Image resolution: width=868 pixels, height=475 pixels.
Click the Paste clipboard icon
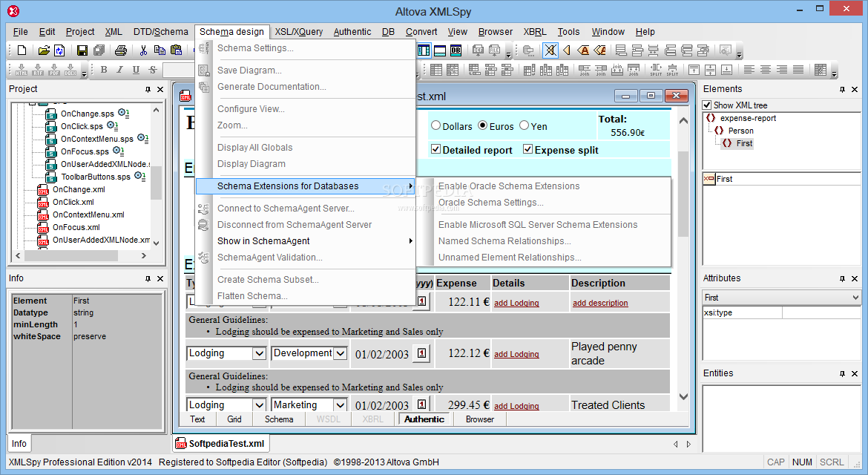[x=177, y=50]
